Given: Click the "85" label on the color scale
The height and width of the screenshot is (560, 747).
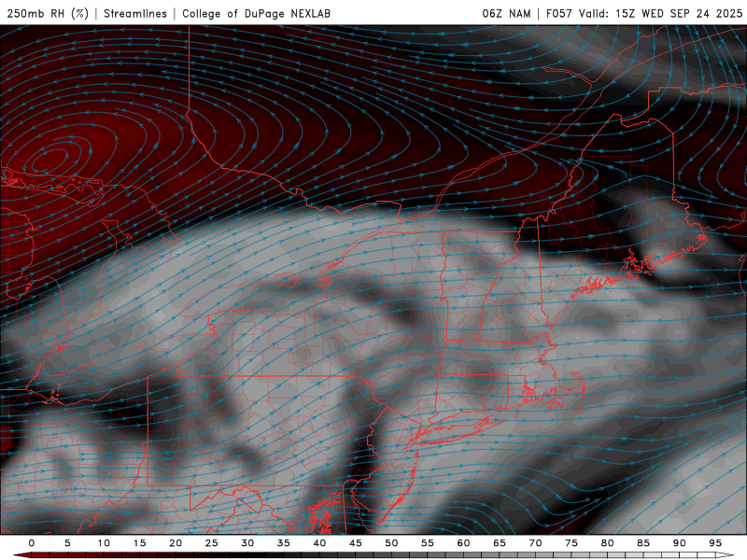Looking at the screenshot, I should tap(643, 543).
